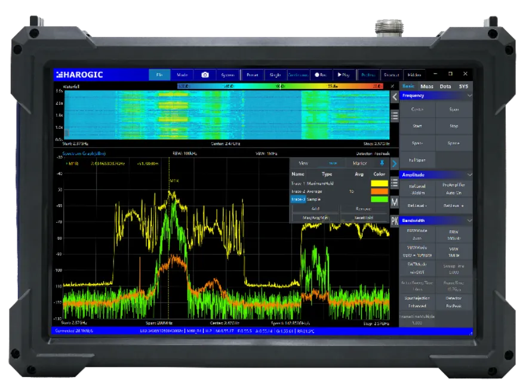Collapse the Frequency section
Screen dimensions: 532x392
(469, 95)
